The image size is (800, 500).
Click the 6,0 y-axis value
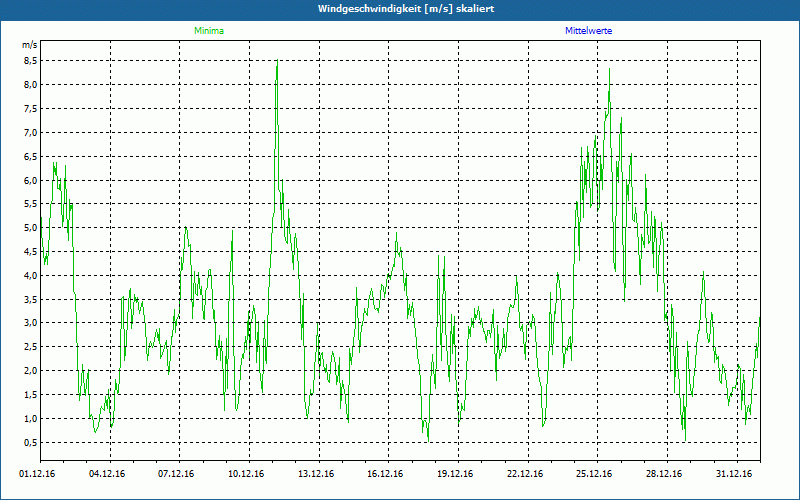point(31,180)
